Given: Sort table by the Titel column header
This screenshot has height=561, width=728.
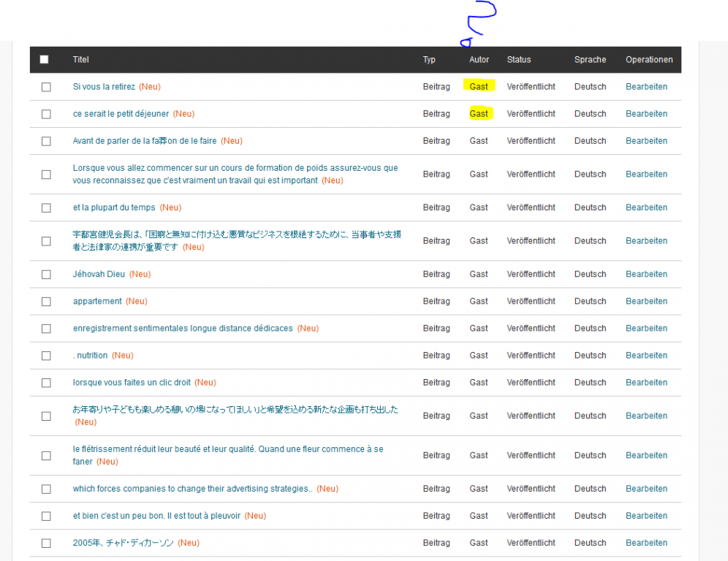Looking at the screenshot, I should tap(81, 60).
